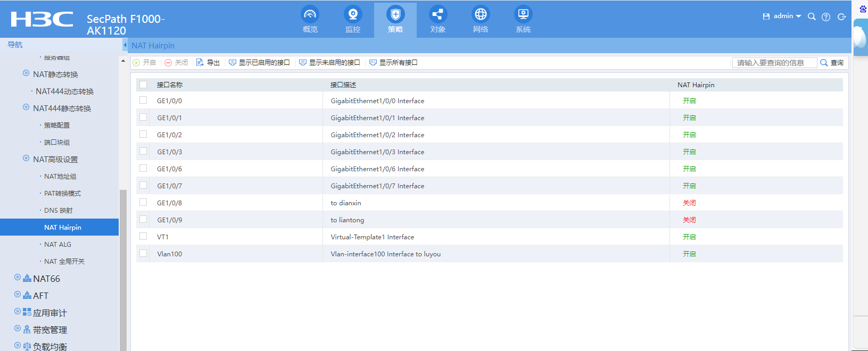Open the 概览 overview icon
The image size is (868, 351).
(x=310, y=14)
